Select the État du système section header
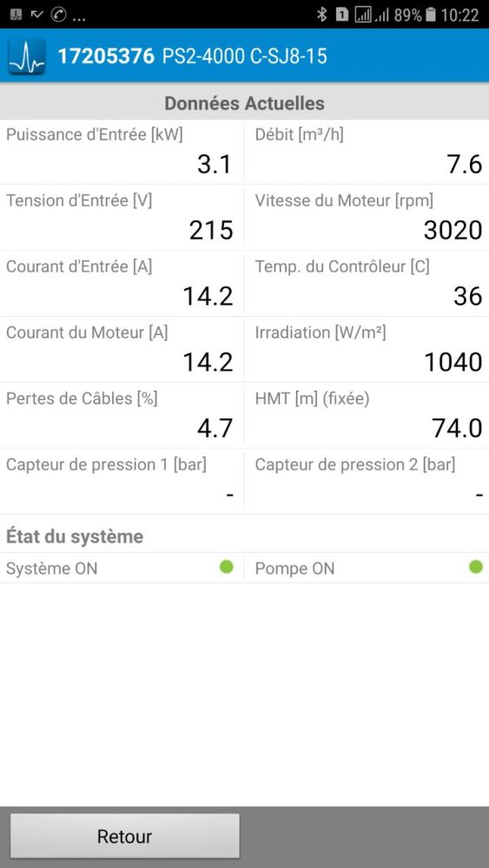This screenshot has width=489, height=868. pyautogui.click(x=75, y=536)
